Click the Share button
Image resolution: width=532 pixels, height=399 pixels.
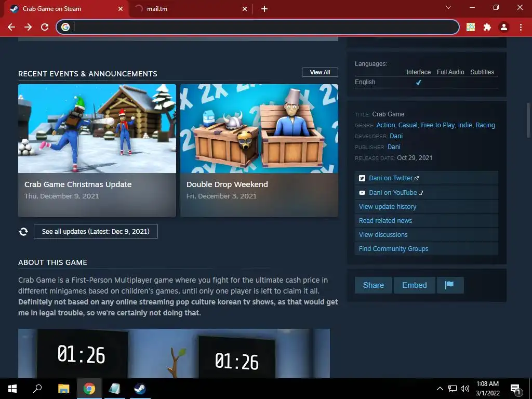click(x=374, y=285)
